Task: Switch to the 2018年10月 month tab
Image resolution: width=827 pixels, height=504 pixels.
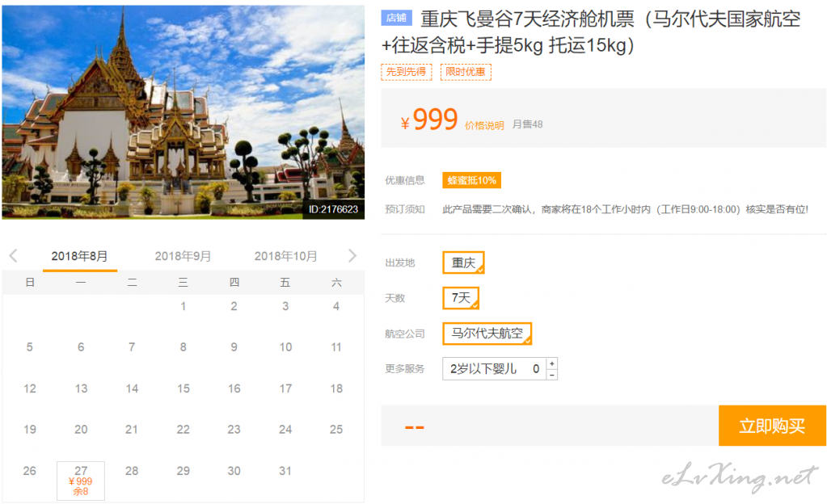Action: [286, 256]
